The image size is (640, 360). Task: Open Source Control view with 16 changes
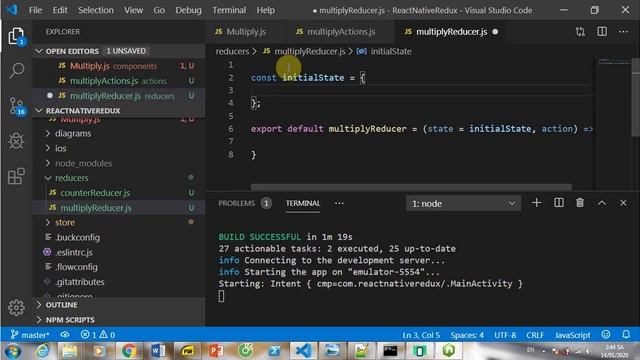16,106
